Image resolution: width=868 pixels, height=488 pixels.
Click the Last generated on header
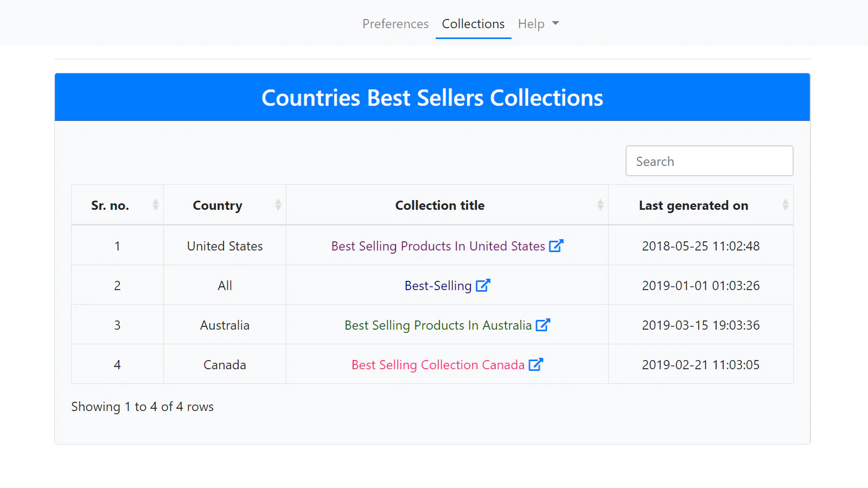click(x=693, y=206)
